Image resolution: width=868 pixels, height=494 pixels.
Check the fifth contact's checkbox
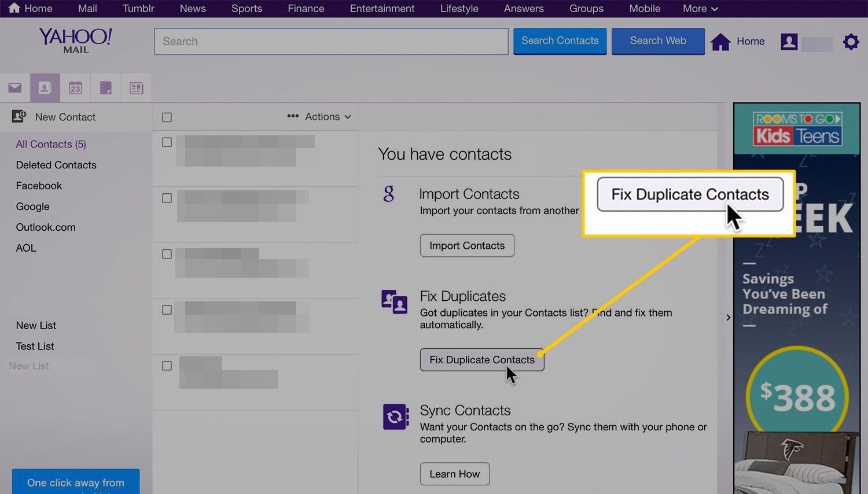point(167,366)
